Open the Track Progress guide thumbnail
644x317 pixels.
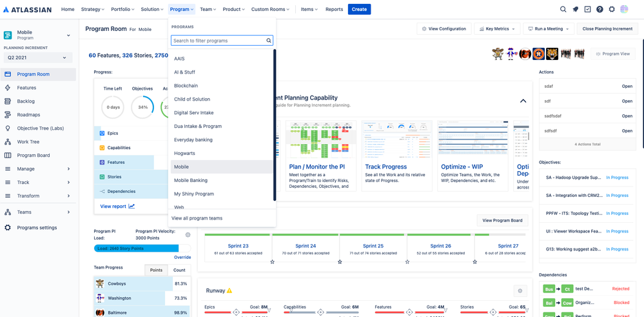coord(396,141)
